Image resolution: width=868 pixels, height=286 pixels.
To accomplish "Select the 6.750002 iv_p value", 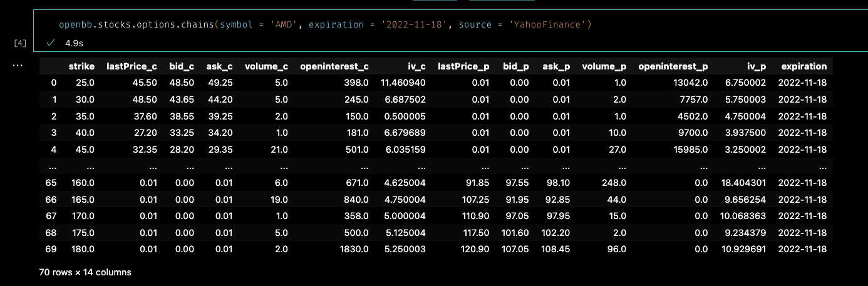I will pos(745,83).
